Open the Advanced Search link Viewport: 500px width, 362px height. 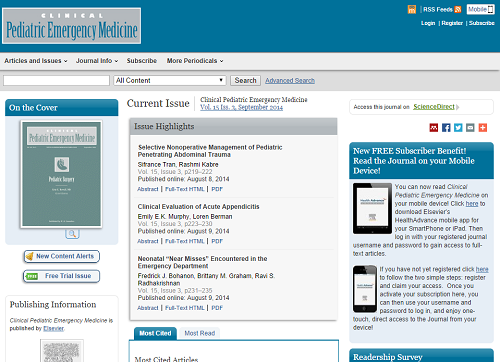[x=290, y=81]
